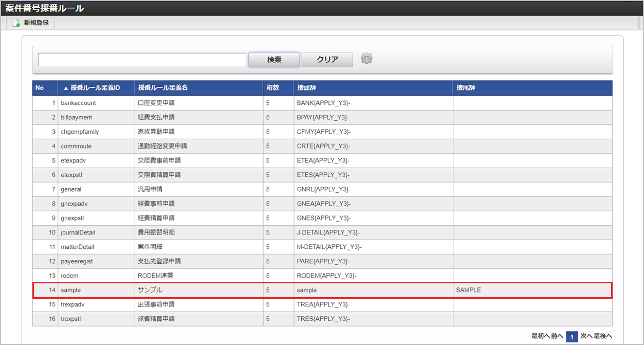This screenshot has height=345, width=644.
Task: Sort by 採番ルール定義名 column header
Action: 163,88
